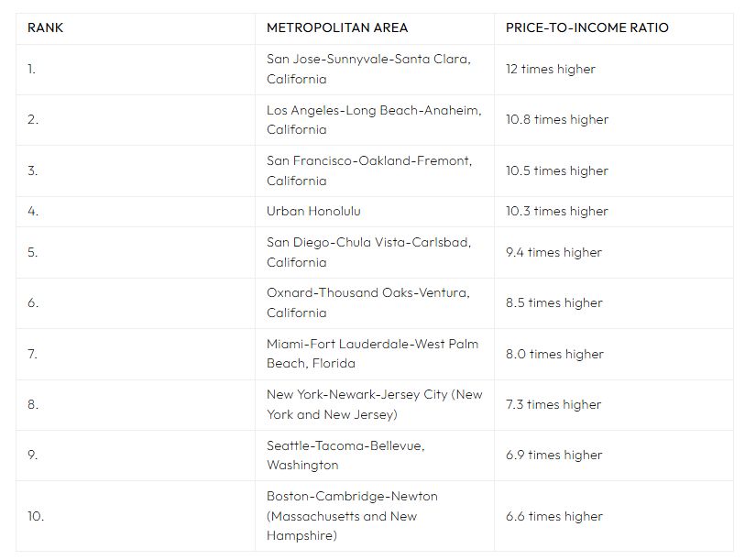Click rank number 10 cell
Screen dimensions: 745x560
click(x=136, y=516)
